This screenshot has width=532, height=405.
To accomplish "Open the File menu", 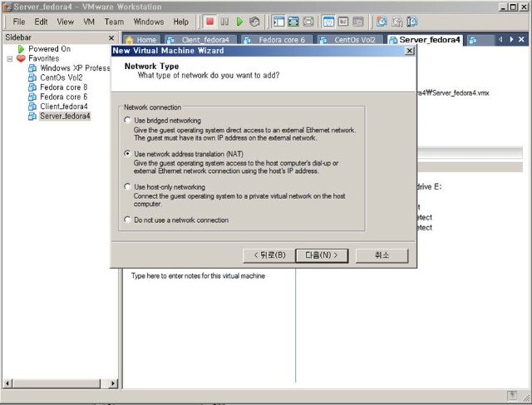I will click(x=19, y=22).
